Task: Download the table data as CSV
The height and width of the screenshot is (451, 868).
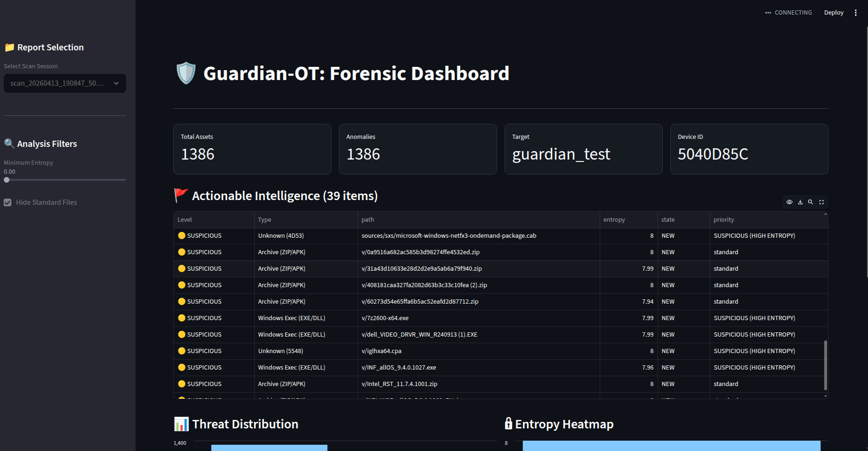Action: [x=800, y=202]
